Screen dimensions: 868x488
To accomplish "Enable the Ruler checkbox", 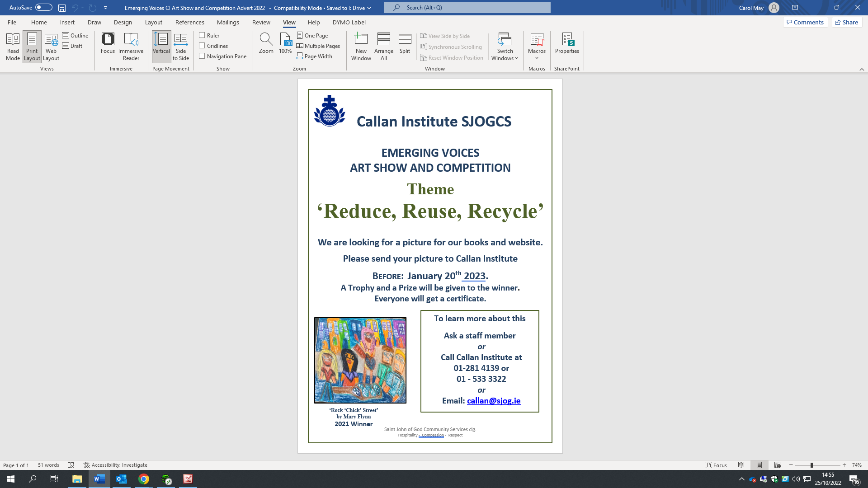I will tap(202, 35).
